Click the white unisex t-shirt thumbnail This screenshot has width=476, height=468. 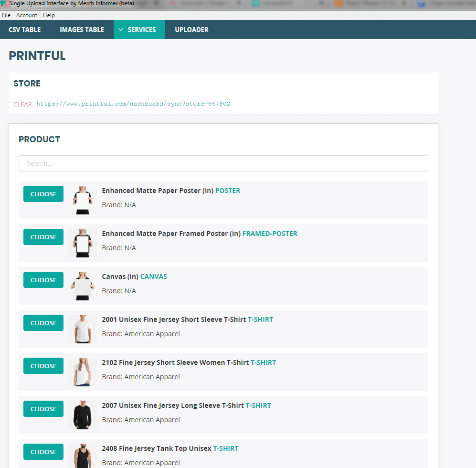click(83, 329)
